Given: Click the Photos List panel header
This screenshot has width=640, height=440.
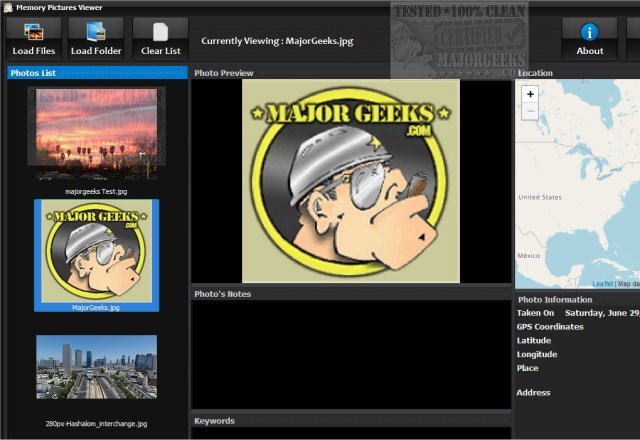Looking at the screenshot, I should tap(96, 73).
